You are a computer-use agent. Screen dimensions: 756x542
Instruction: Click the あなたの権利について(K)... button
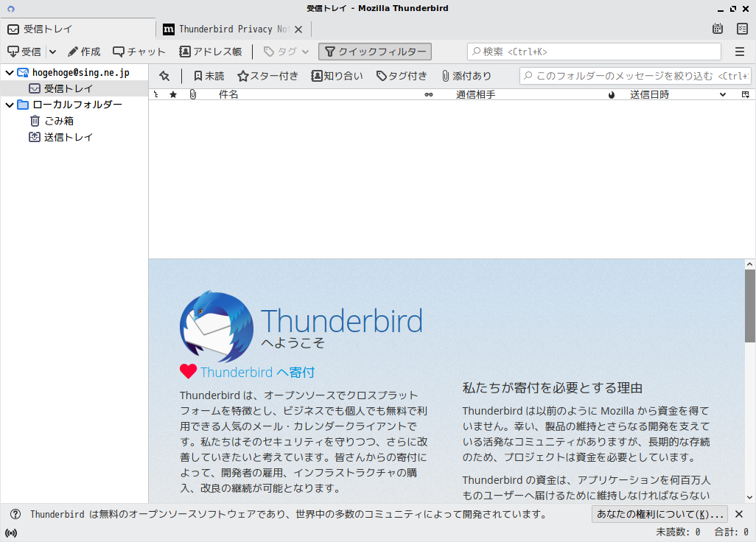click(x=659, y=515)
